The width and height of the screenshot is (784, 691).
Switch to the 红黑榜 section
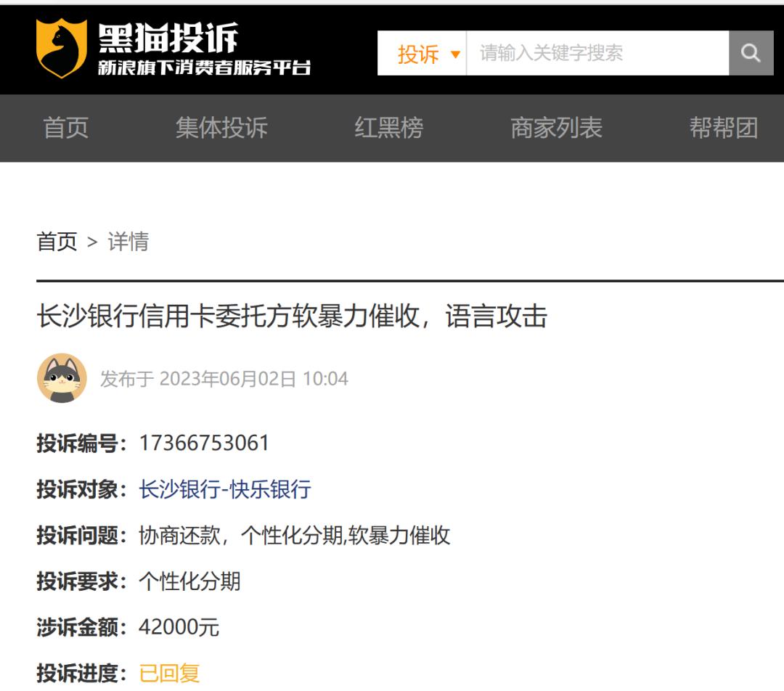coord(390,128)
